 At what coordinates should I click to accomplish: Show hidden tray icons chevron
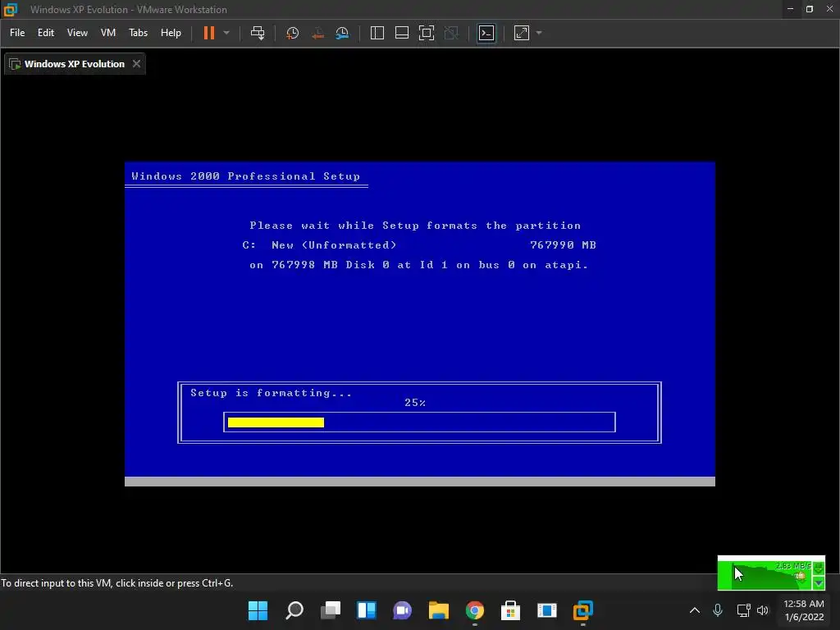click(694, 610)
